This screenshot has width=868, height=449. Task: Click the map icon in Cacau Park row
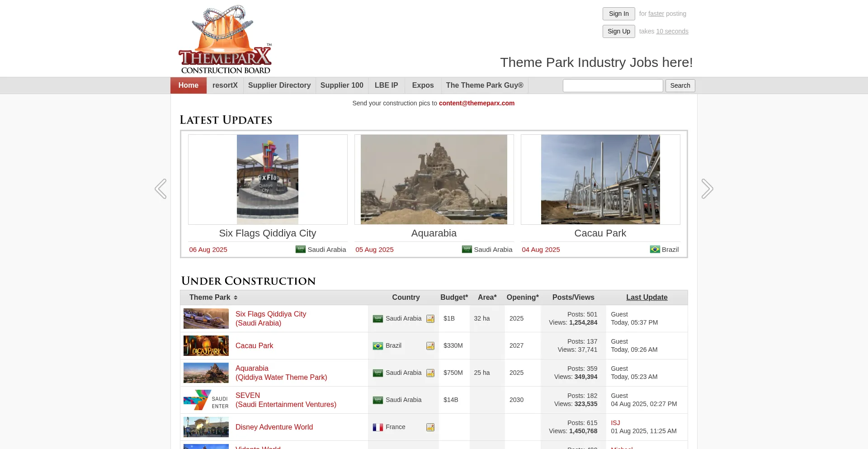(x=430, y=346)
